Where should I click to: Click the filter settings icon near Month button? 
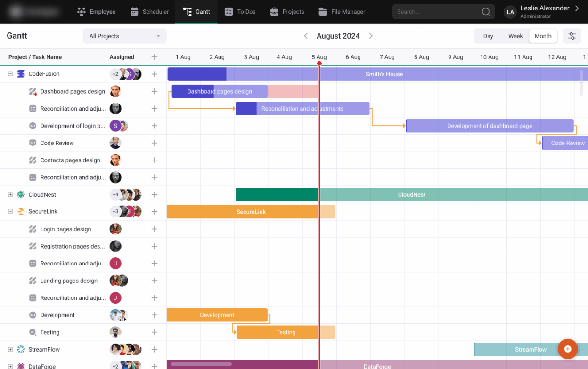pyautogui.click(x=572, y=36)
